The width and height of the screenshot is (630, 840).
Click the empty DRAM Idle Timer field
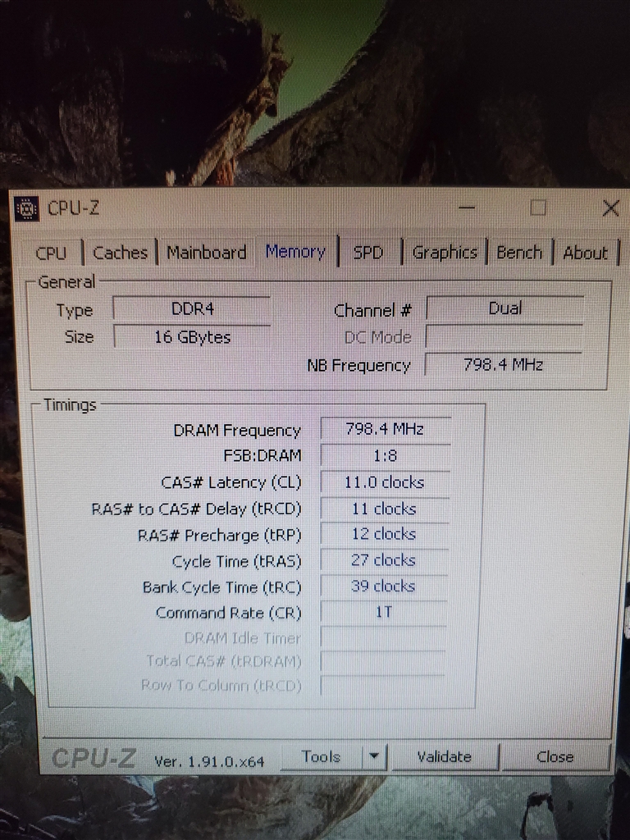pyautogui.click(x=383, y=637)
